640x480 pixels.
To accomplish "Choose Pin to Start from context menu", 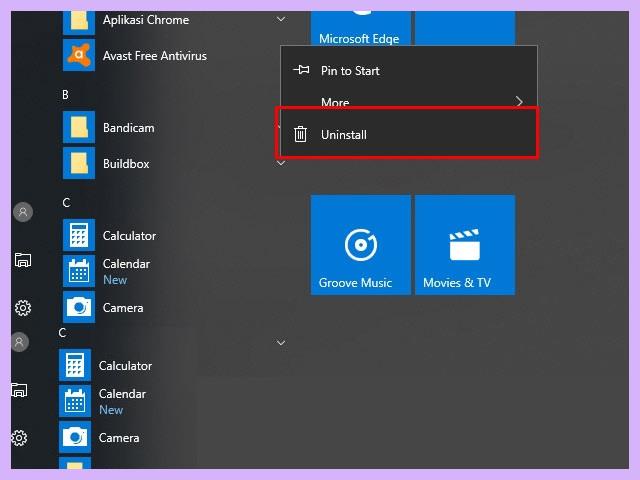I will (409, 71).
